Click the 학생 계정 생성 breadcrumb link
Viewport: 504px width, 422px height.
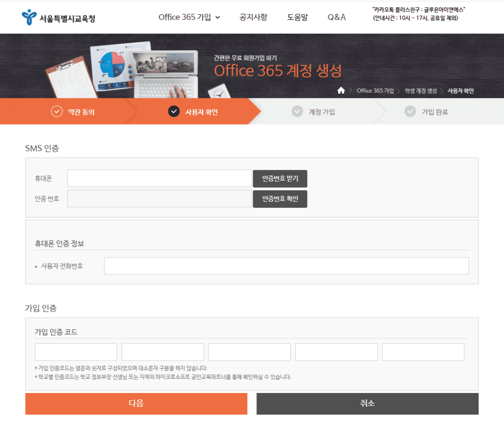pos(421,91)
